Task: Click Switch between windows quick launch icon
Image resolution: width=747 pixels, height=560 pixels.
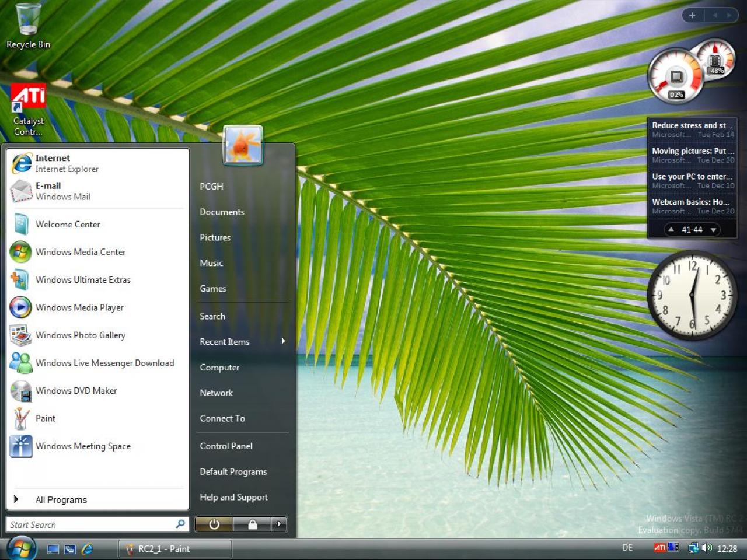Action: pyautogui.click(x=70, y=549)
